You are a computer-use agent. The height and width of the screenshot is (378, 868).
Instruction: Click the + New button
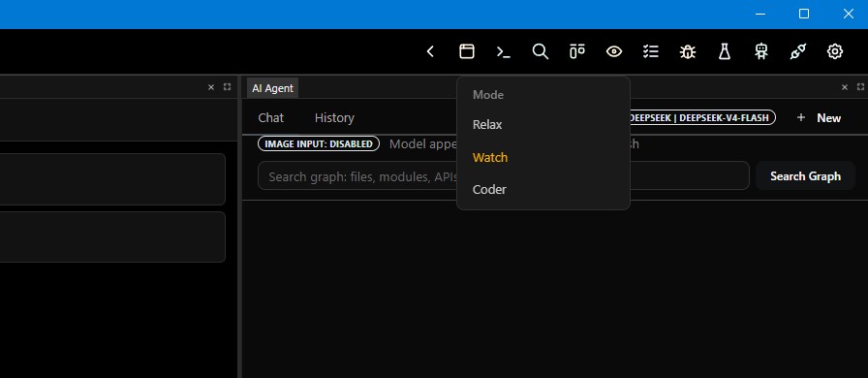(x=820, y=117)
